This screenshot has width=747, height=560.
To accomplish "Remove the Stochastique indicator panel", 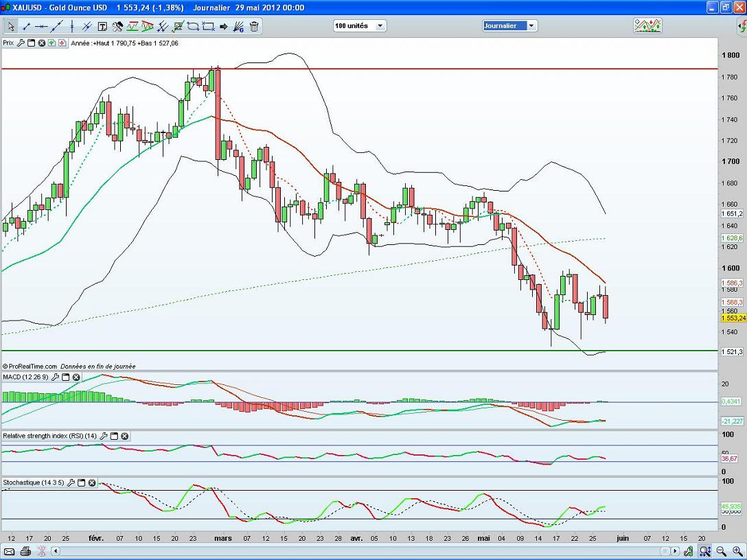I will pos(91,482).
